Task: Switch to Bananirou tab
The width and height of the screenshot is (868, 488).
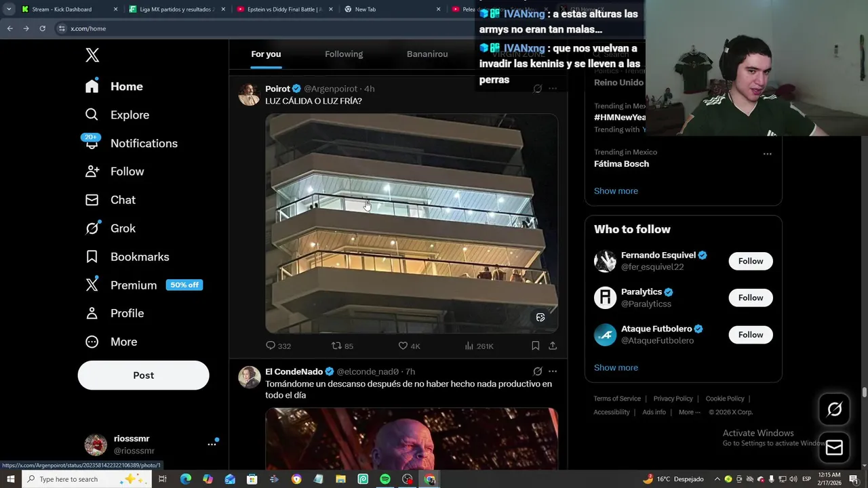Action: tap(427, 54)
